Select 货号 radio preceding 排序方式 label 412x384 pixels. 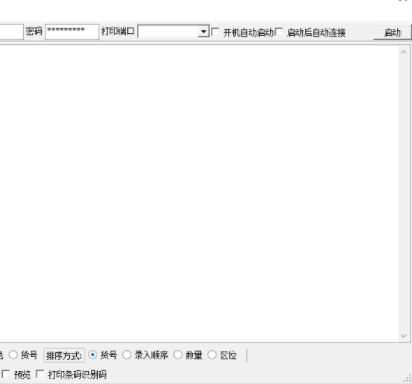click(13, 355)
